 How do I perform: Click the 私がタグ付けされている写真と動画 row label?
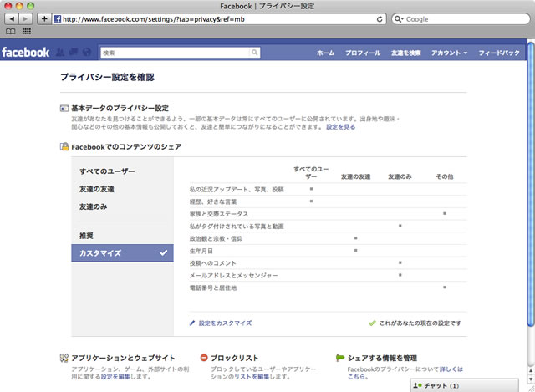tap(237, 227)
